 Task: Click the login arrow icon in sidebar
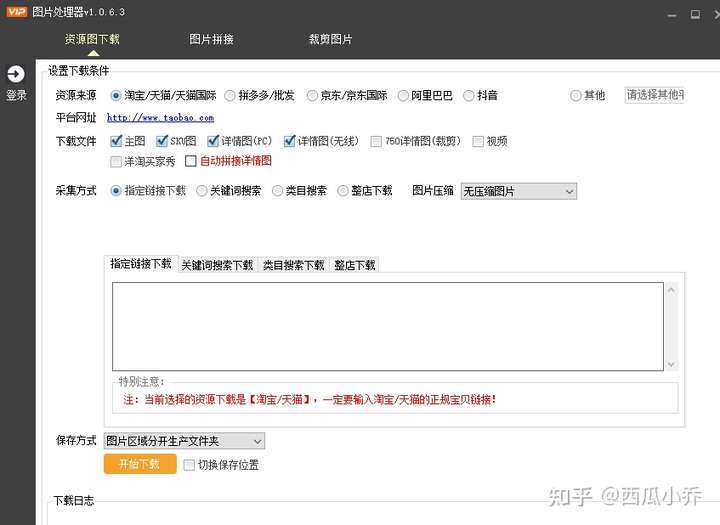(x=16, y=74)
